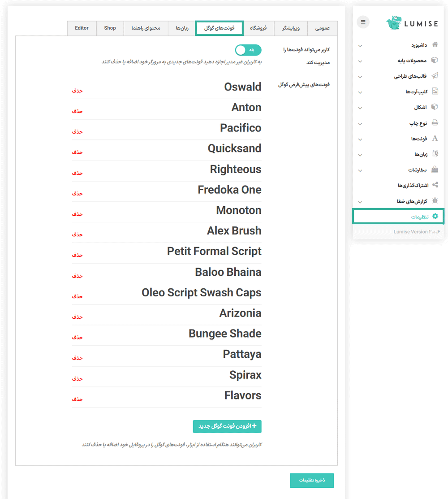
Task: Expand the bug reports menu chevron
Action: pyautogui.click(x=360, y=202)
